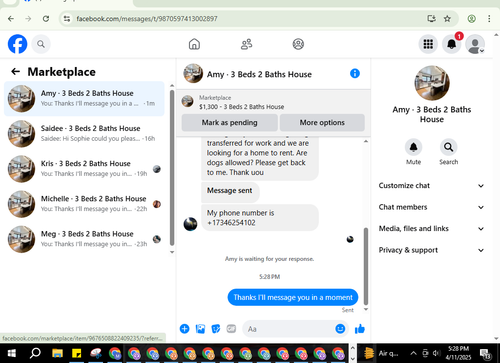Choose a sticker icon in composer
This screenshot has width=500, height=363.
coord(216,329)
